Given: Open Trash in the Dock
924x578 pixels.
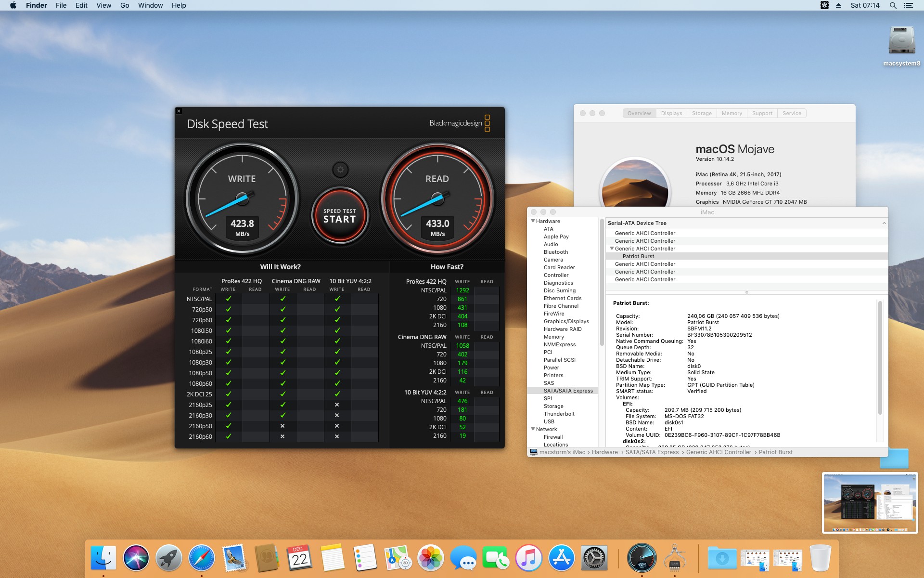Looking at the screenshot, I should pos(820,558).
